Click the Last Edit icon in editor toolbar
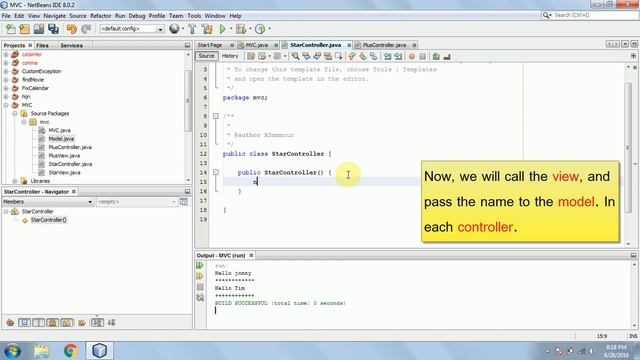Image resolution: width=640 pixels, height=360 pixels. coord(251,56)
